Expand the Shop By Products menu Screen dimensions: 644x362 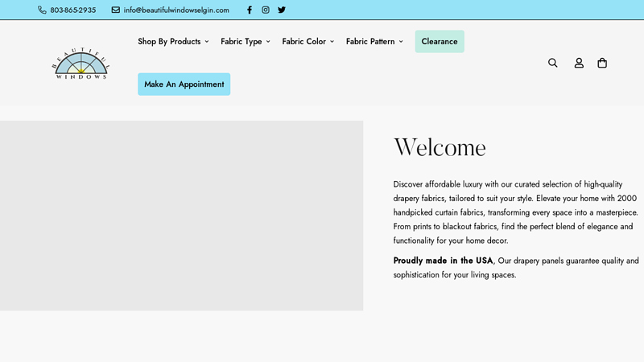[173, 42]
